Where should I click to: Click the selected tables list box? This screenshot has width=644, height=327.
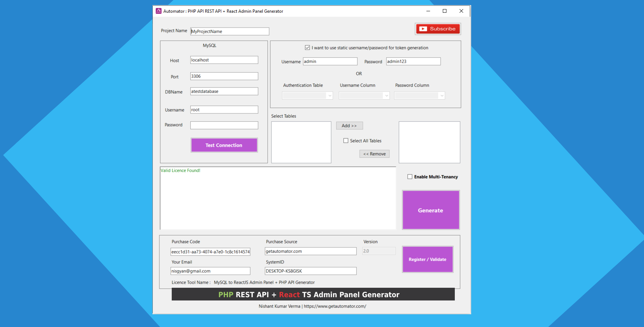point(429,142)
